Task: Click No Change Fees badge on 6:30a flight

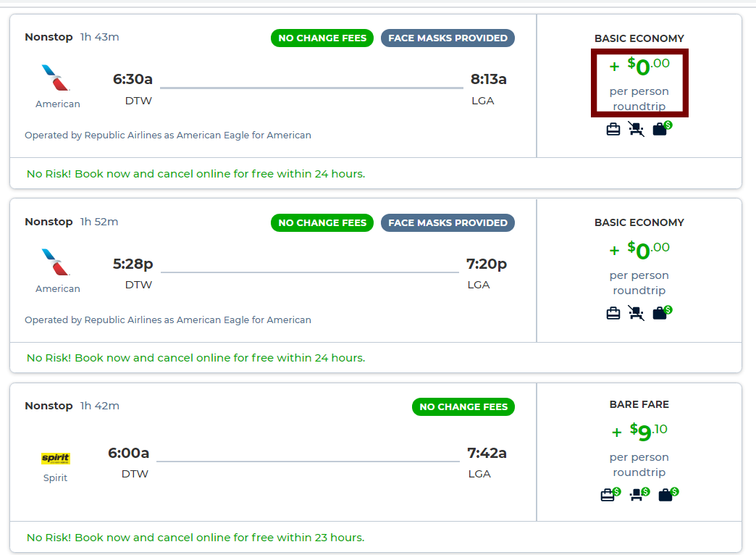Action: (x=322, y=38)
